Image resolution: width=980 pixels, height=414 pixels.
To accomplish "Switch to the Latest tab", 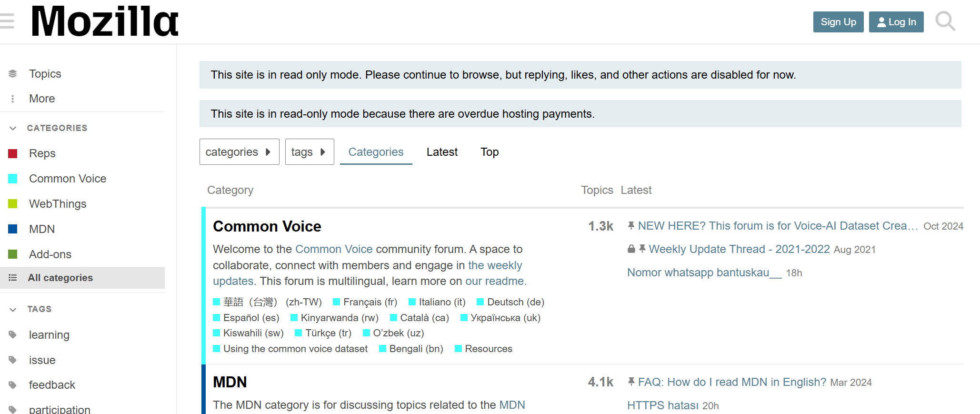I will point(442,152).
